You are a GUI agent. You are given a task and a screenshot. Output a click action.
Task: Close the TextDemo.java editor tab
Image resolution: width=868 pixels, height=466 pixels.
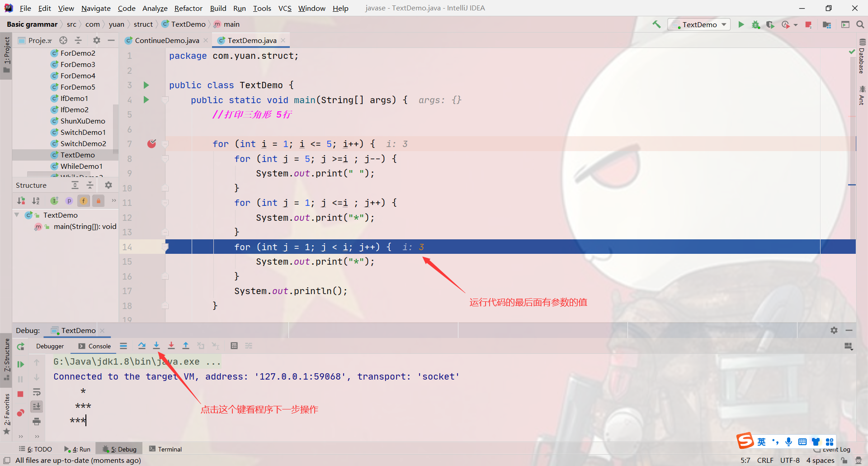click(x=283, y=40)
